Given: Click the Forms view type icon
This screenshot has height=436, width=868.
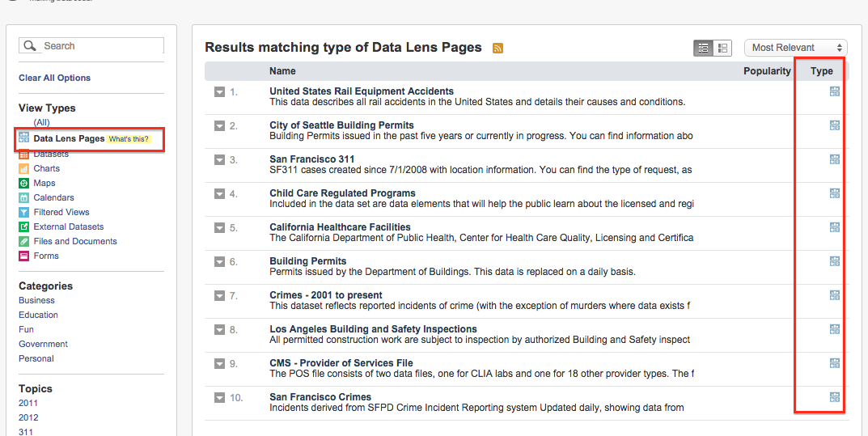Looking at the screenshot, I should point(23,256).
